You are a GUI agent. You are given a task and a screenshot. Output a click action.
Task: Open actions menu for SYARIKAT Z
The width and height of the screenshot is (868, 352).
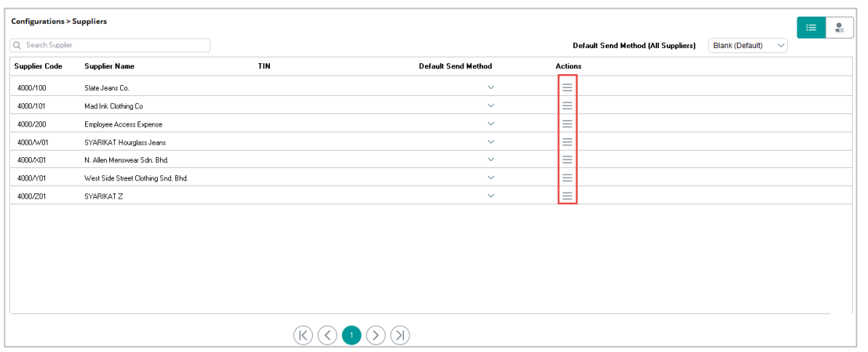click(x=568, y=196)
